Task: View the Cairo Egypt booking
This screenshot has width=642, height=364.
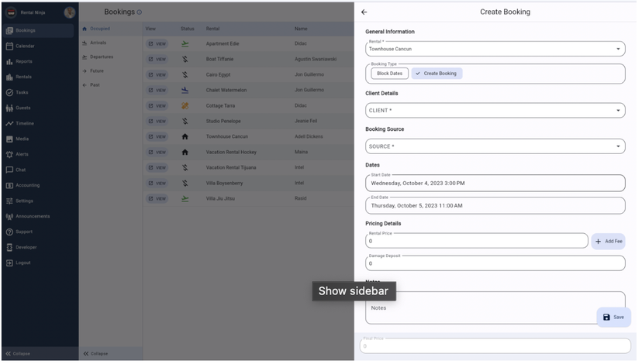Action: pos(157,75)
